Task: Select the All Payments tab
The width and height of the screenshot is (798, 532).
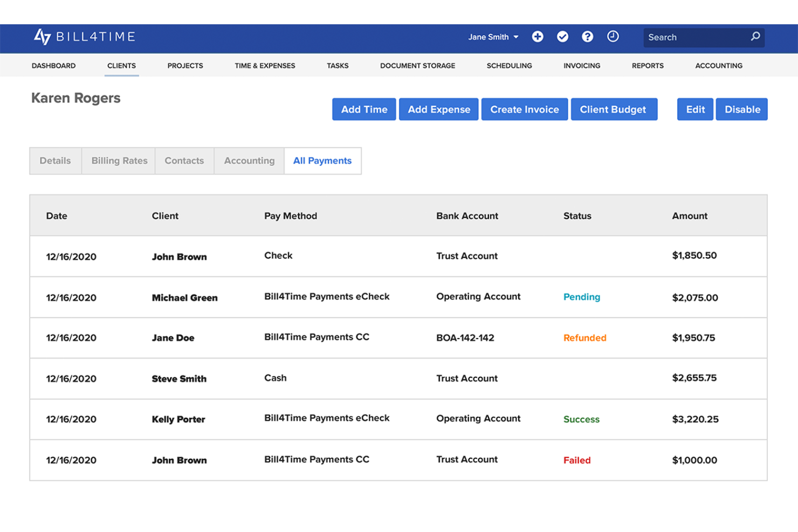Action: [322, 161]
